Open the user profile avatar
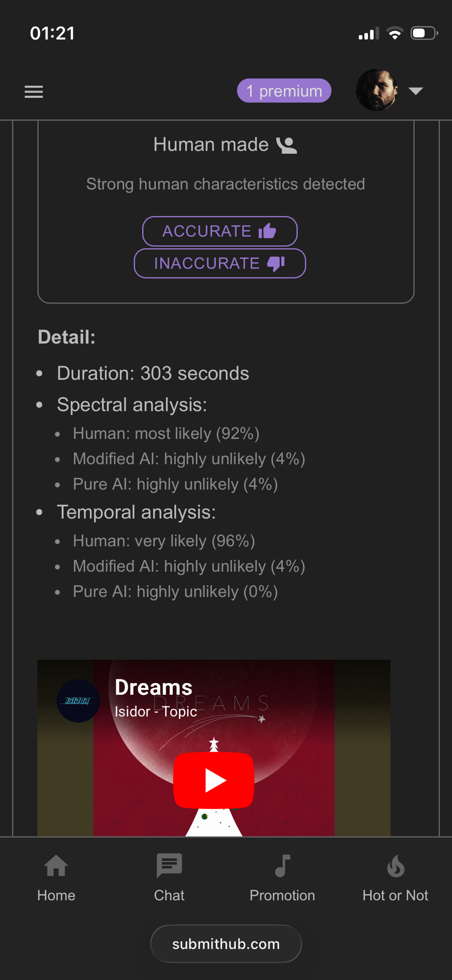This screenshot has height=980, width=452. tap(376, 90)
